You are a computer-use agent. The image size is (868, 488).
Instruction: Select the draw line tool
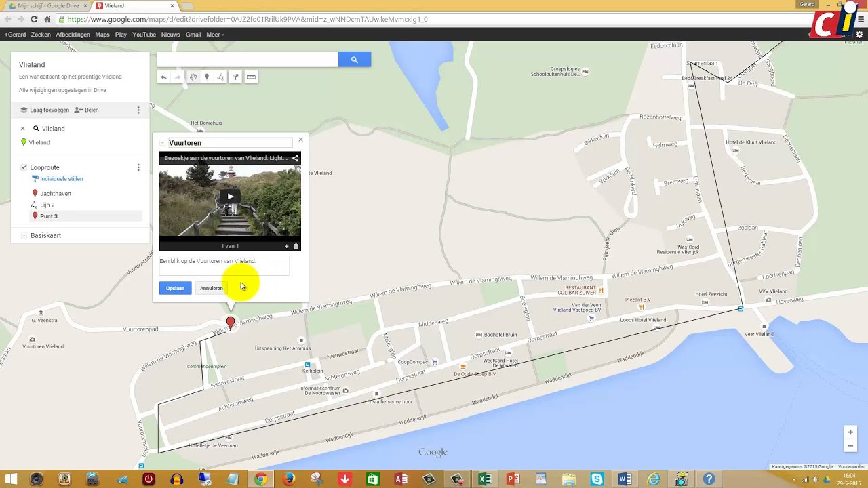pos(220,77)
